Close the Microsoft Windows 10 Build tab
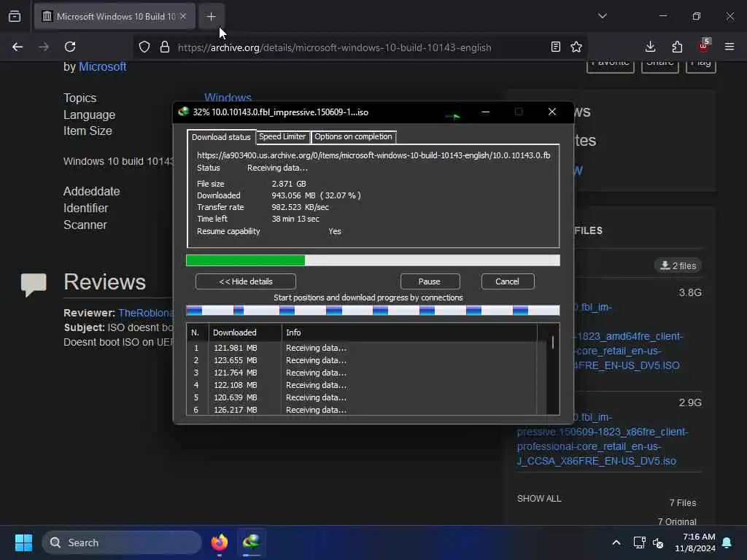This screenshot has width=747, height=560. click(x=183, y=16)
